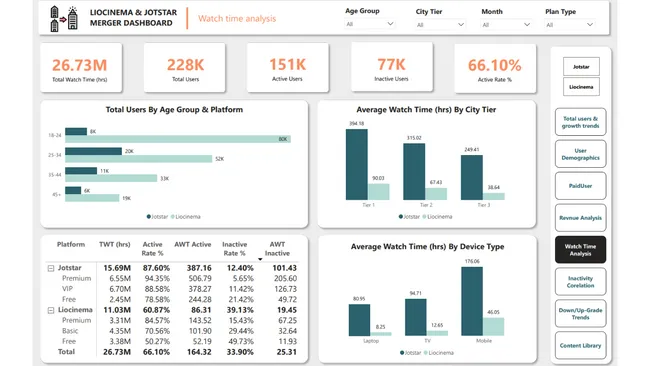Open the Age Group dropdown

369,24
